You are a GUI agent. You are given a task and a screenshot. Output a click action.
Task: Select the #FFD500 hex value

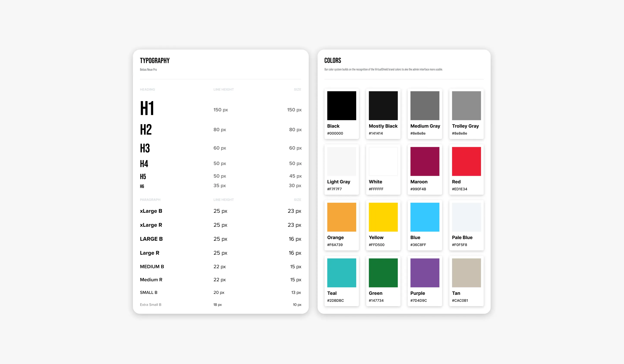coord(376,245)
